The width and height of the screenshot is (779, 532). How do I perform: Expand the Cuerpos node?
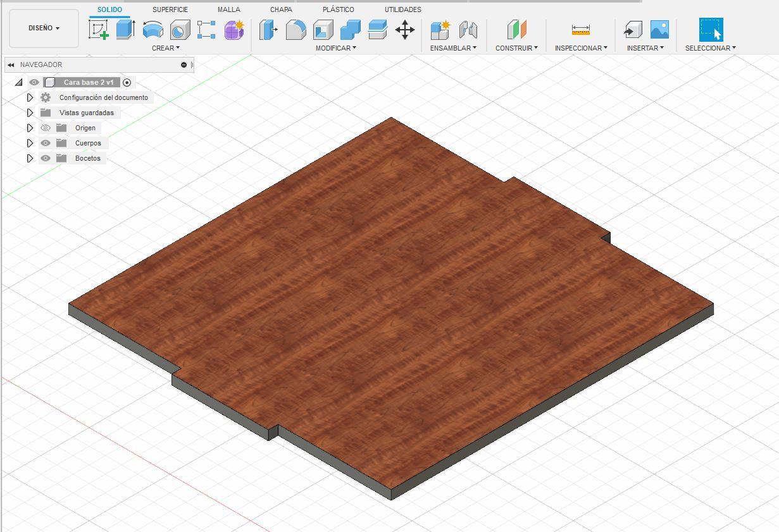coord(30,143)
